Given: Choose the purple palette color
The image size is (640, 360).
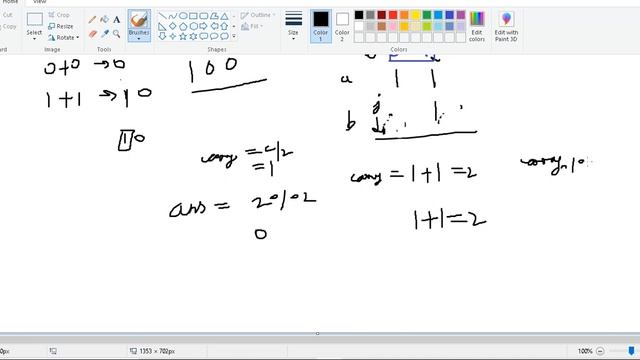Looking at the screenshot, I should coord(461,15).
